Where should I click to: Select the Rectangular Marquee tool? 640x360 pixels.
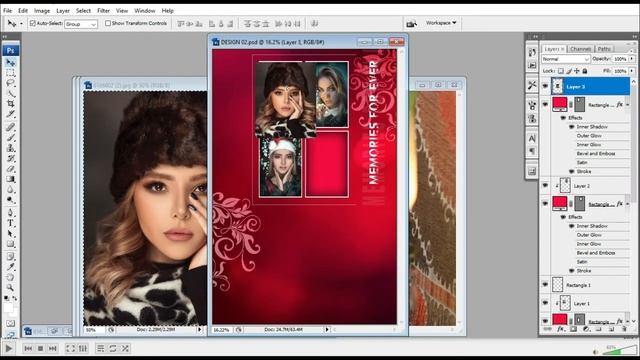[x=11, y=73]
